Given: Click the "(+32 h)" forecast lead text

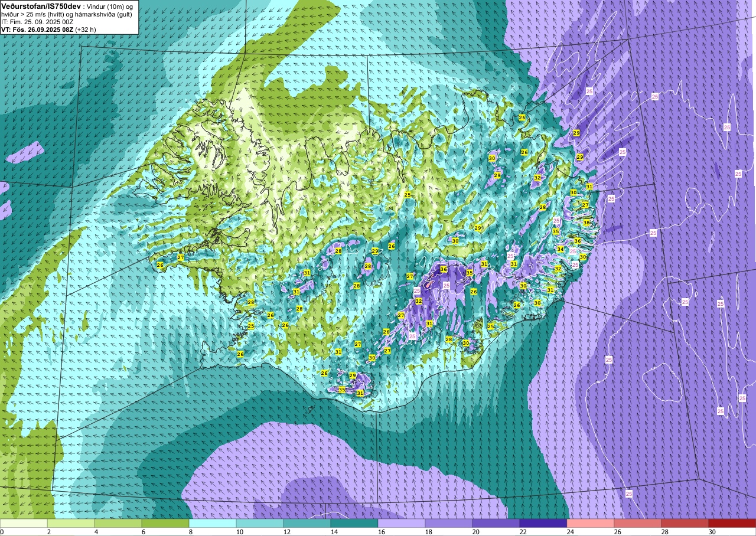Looking at the screenshot, I should point(86,29).
